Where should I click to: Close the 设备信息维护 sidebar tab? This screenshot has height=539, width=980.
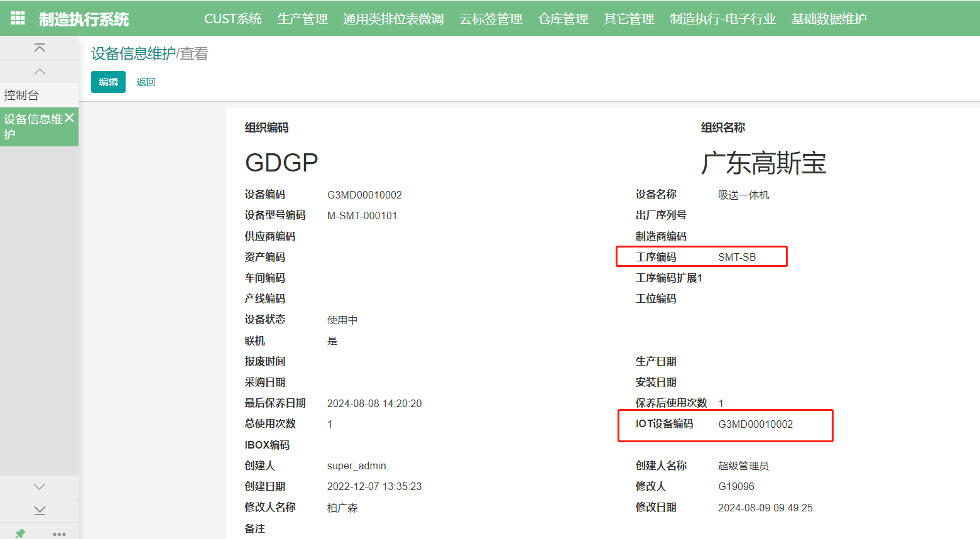tap(69, 117)
